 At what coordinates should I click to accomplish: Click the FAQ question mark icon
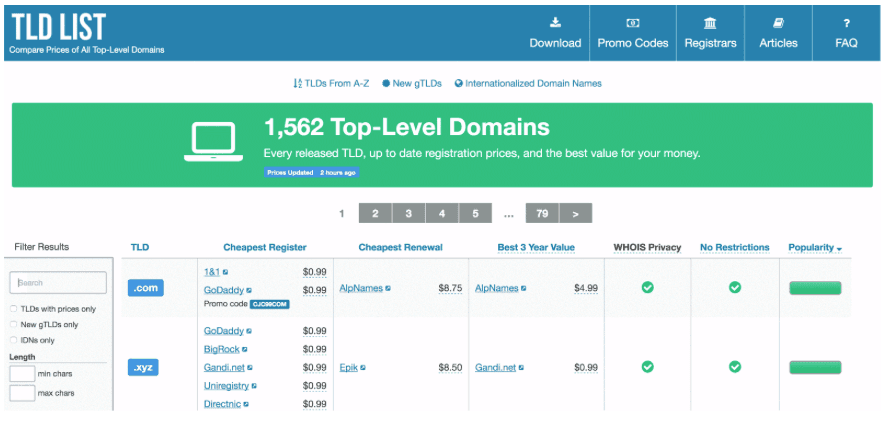pos(846,23)
